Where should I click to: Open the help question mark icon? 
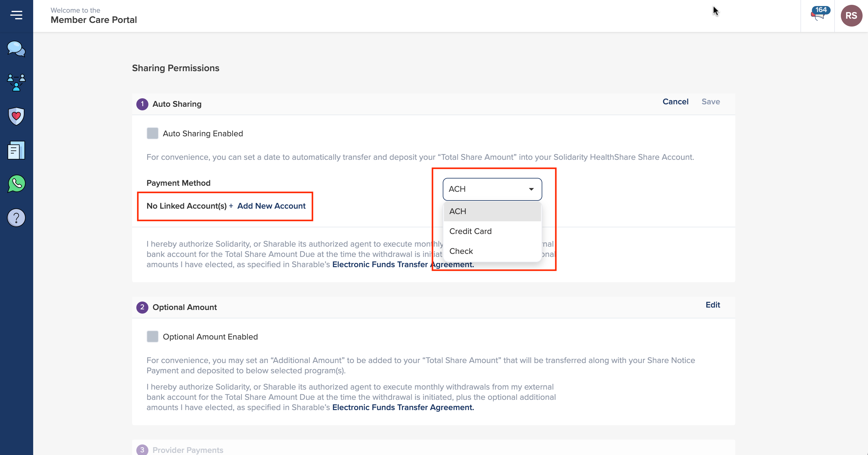(x=16, y=218)
